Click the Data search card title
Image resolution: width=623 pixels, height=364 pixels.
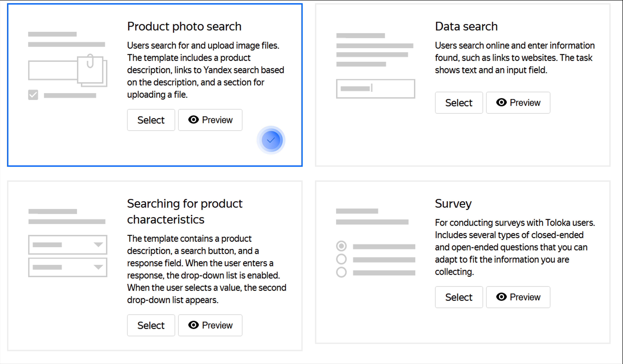coord(466,26)
